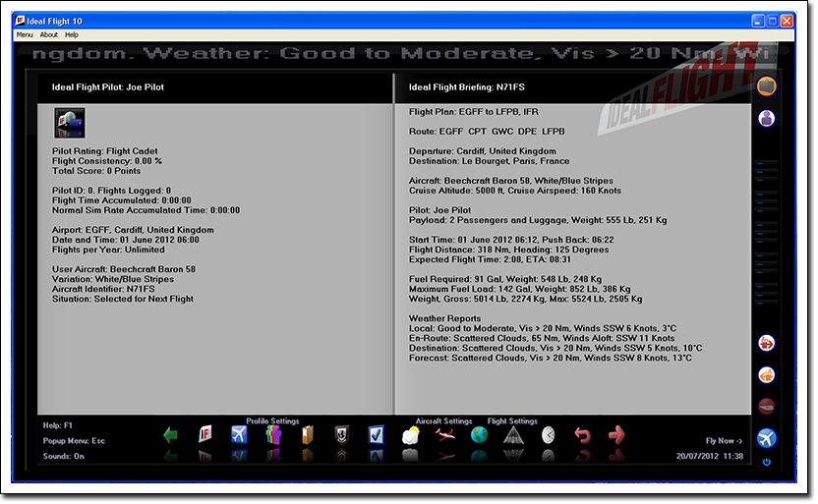Click the Pilot Rating: Flight Cadet line
Screen dimensions: 818x504
[x=105, y=151]
